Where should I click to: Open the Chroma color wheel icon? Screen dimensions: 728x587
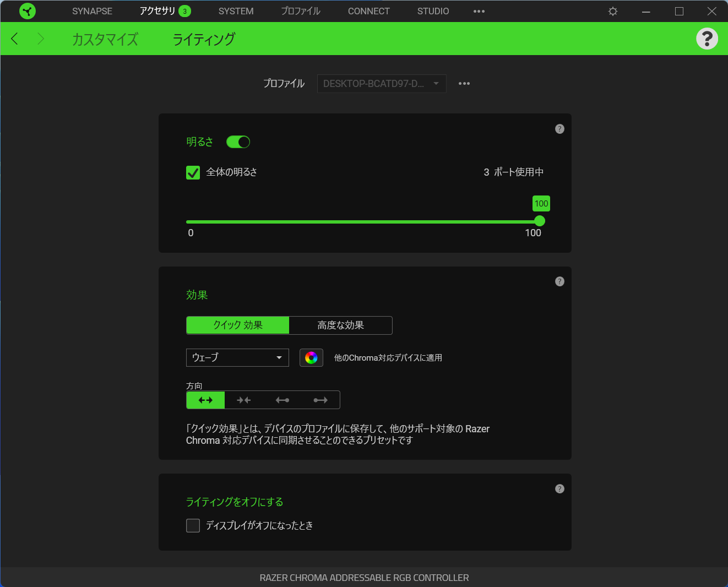pyautogui.click(x=311, y=358)
